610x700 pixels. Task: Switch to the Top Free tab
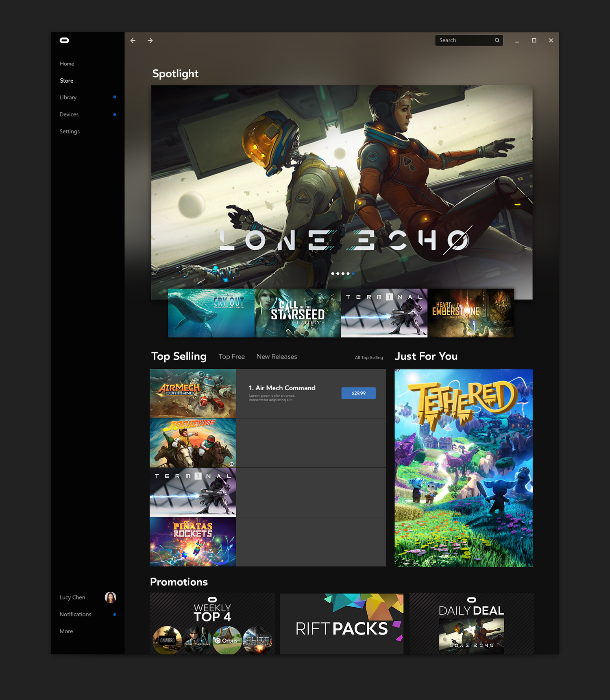232,357
